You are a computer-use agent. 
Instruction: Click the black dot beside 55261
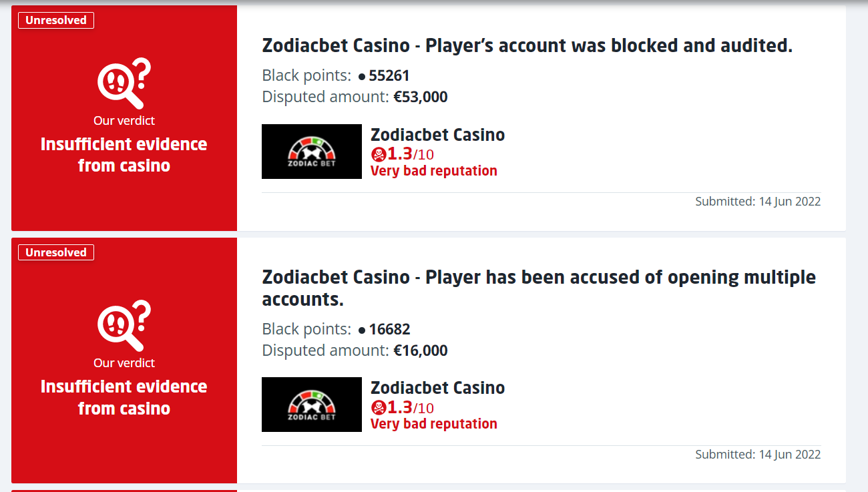pos(362,77)
